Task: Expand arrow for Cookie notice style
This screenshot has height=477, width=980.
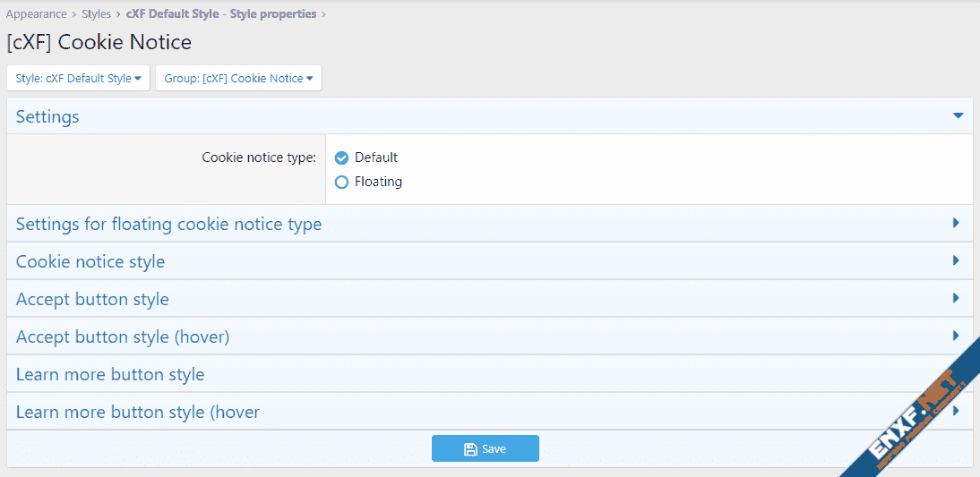Action: click(x=956, y=260)
